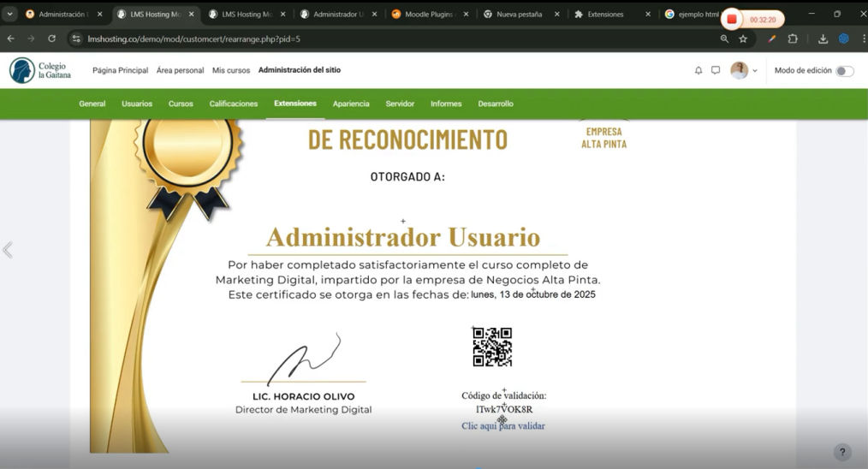The height and width of the screenshot is (469, 868).
Task: Open the notifications bell
Action: [699, 71]
